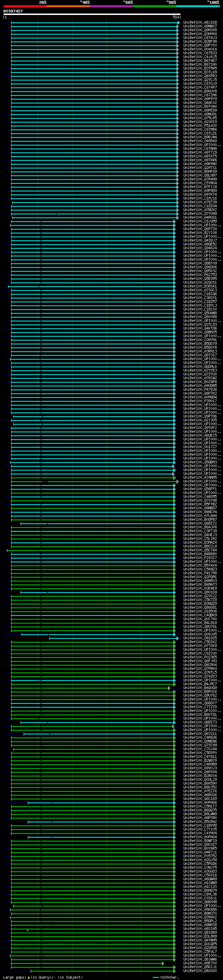Image resolution: width=223 pixels, height=980 pixels.
Task: Click arrowhead of the UniRef100_O81925 alignment
Action: point(177,638)
